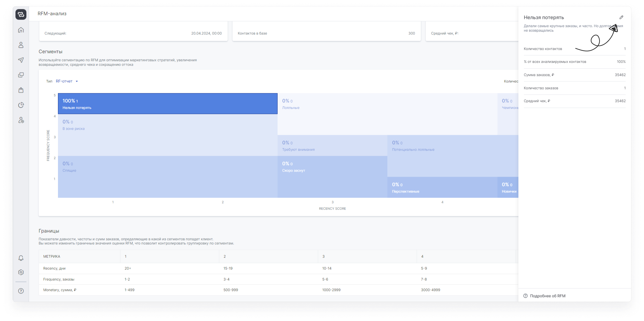This screenshot has width=644, height=321.
Task: Click the Границы section heading
Action: (49, 231)
